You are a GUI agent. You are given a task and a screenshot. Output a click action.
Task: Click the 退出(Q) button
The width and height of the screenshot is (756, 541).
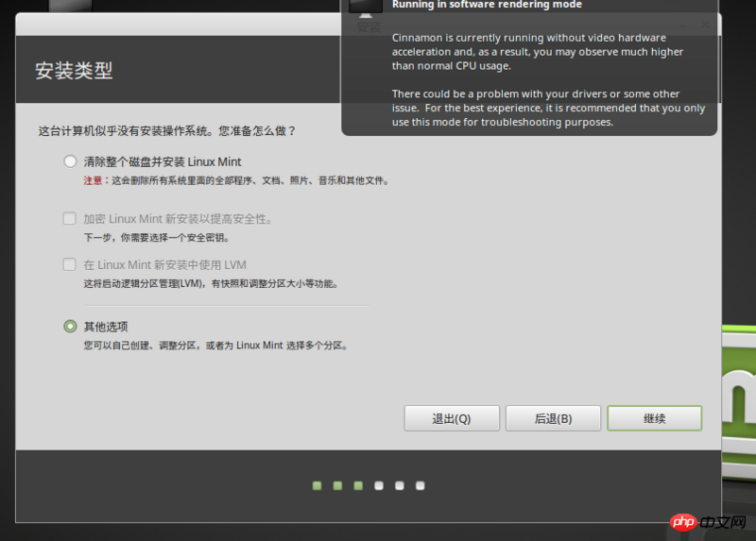click(x=452, y=418)
